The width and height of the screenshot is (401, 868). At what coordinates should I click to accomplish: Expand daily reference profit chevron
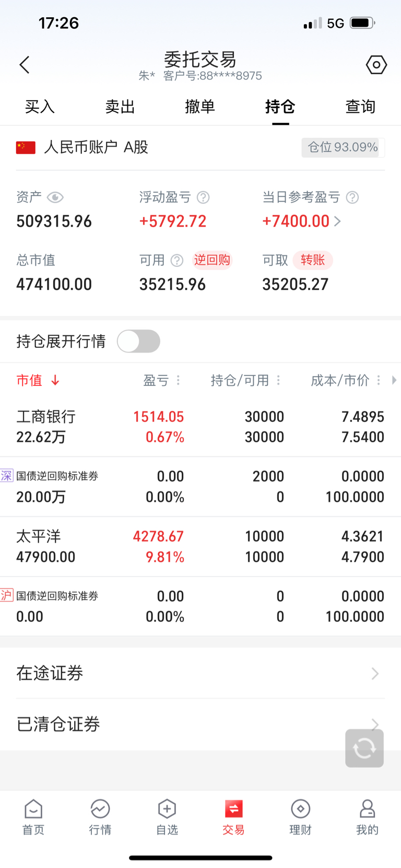click(338, 221)
